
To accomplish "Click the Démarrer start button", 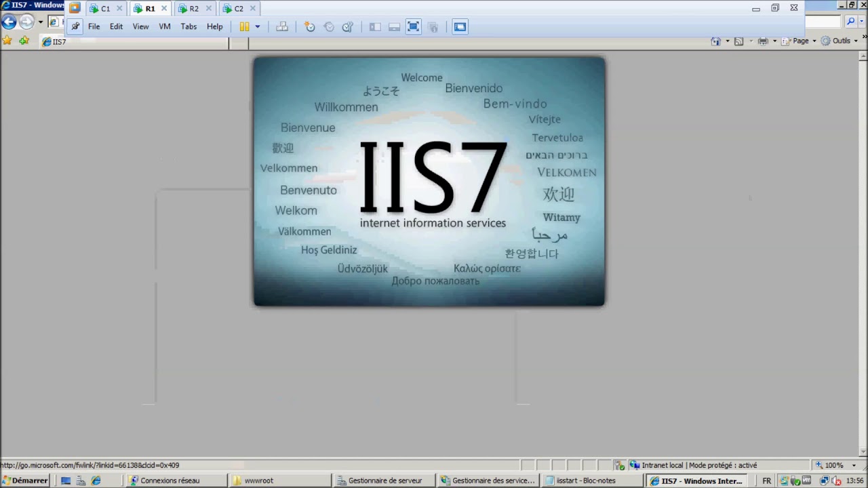I will click(25, 481).
